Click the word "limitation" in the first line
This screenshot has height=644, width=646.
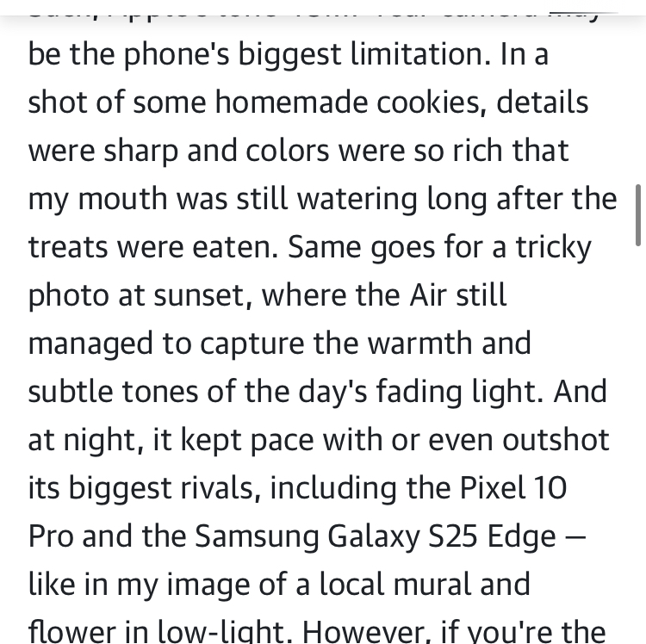pyautogui.click(x=420, y=54)
